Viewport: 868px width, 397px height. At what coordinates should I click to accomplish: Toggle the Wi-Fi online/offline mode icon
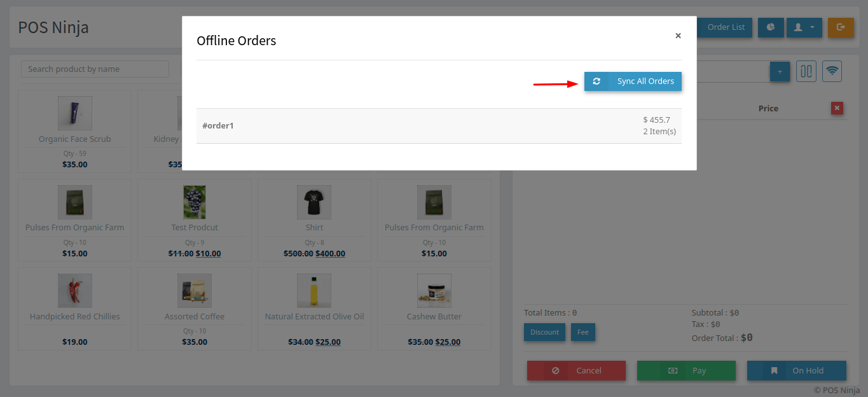coord(832,71)
